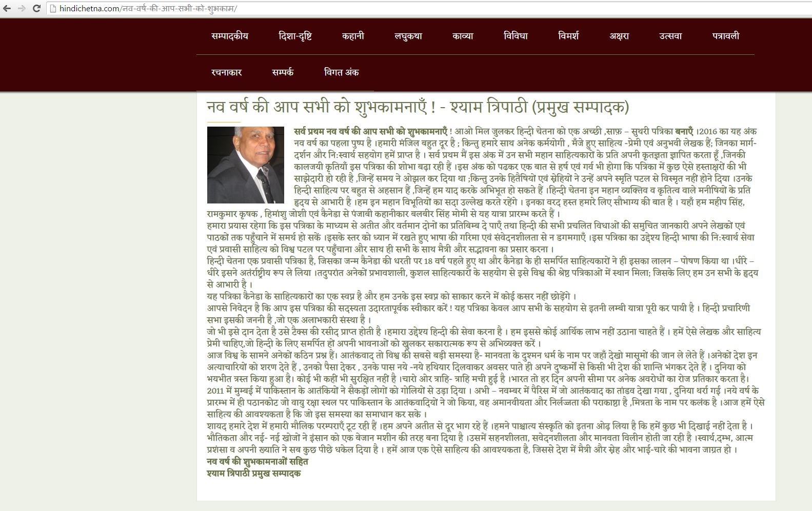812x511 pixels.
Task: Reload the page with the refresh icon
Action: coord(36,9)
